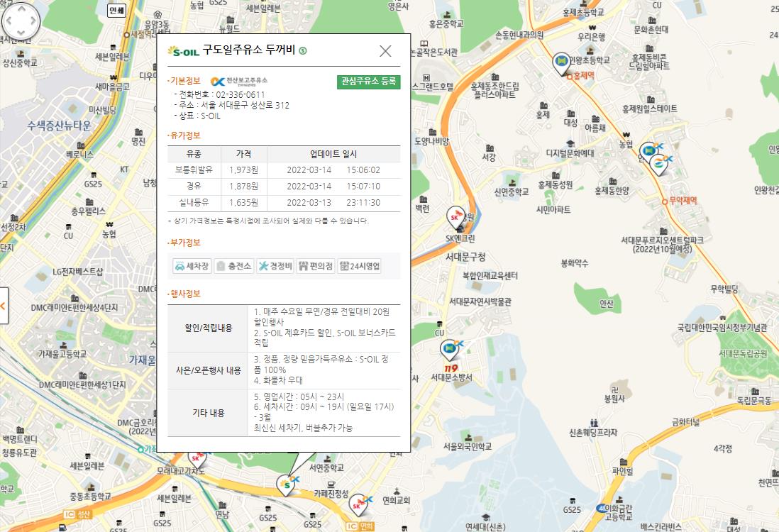Image resolution: width=779 pixels, height=532 pixels.
Task: Click the 사은/오픈행사 내용 row header
Action: click(208, 370)
